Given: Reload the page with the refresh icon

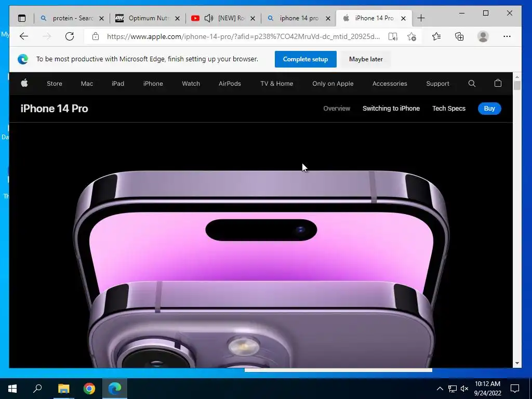Looking at the screenshot, I should click(70, 36).
